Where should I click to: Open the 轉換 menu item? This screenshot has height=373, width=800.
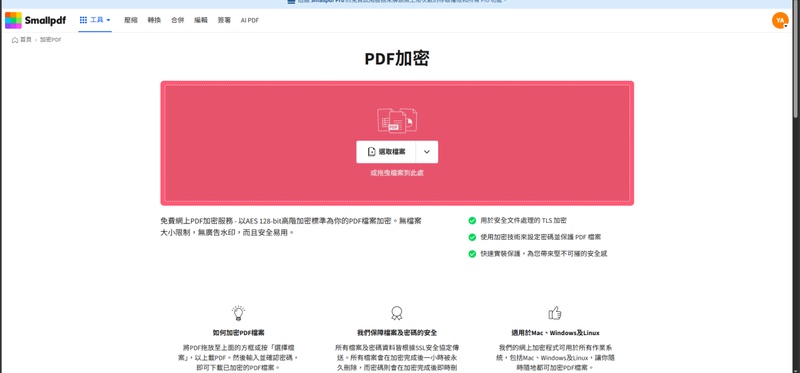pyautogui.click(x=154, y=20)
